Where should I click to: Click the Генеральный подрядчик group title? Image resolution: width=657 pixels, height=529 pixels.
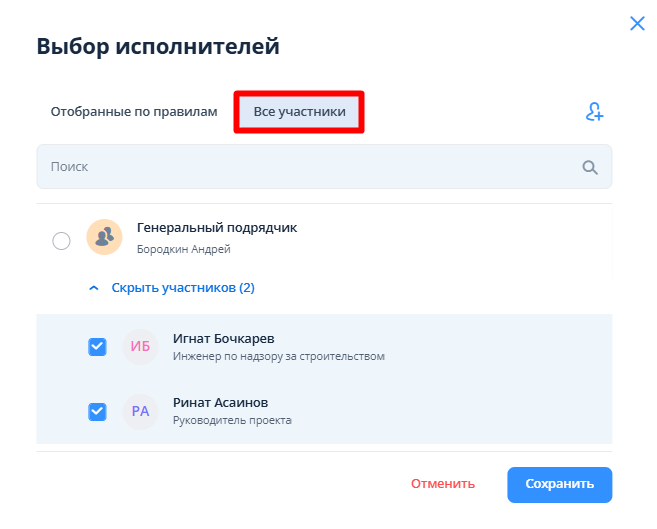216,228
